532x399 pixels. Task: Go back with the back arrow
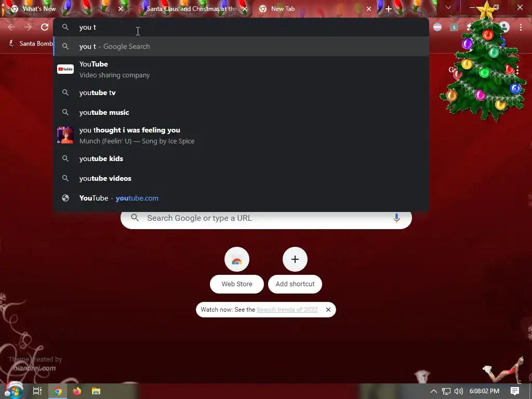click(x=11, y=27)
